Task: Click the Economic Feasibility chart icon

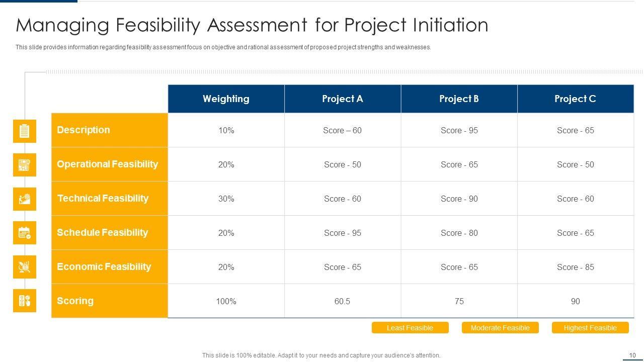Action: click(24, 267)
